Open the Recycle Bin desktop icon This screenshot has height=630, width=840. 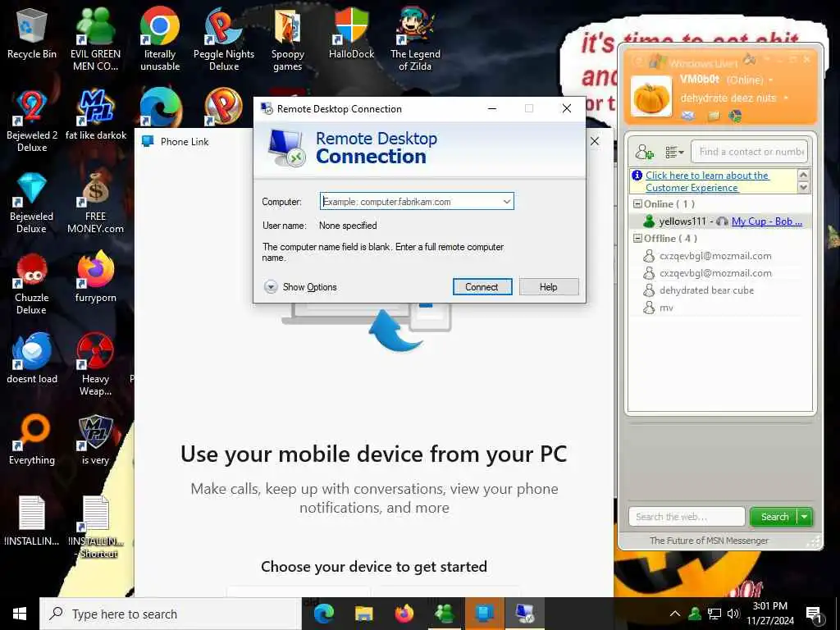point(32,34)
